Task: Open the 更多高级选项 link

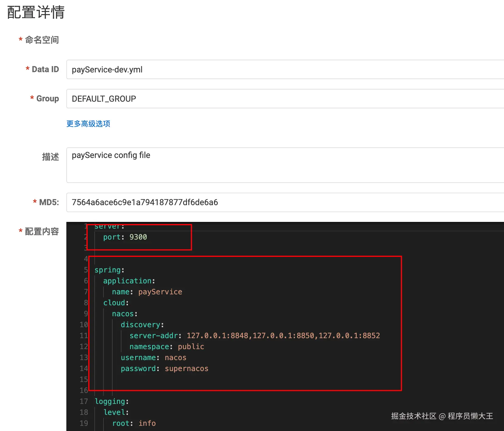Action: [88, 124]
